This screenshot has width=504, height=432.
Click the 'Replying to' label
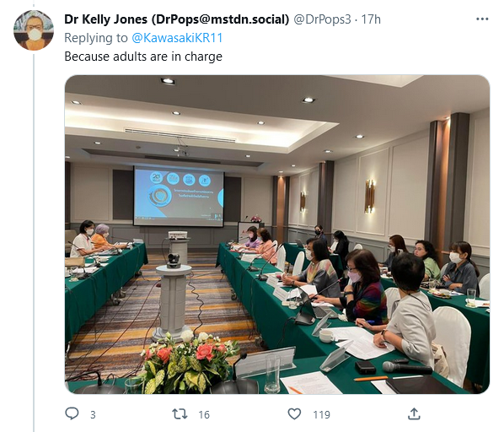coord(96,38)
